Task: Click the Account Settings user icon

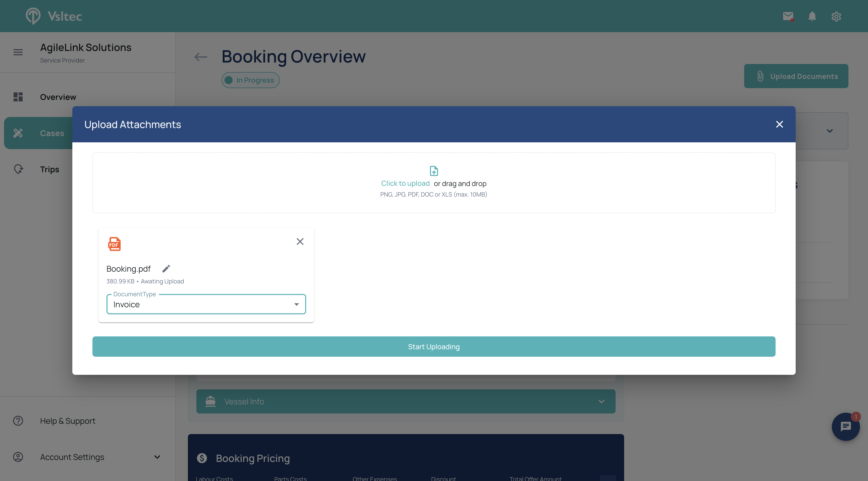Action: point(18,457)
